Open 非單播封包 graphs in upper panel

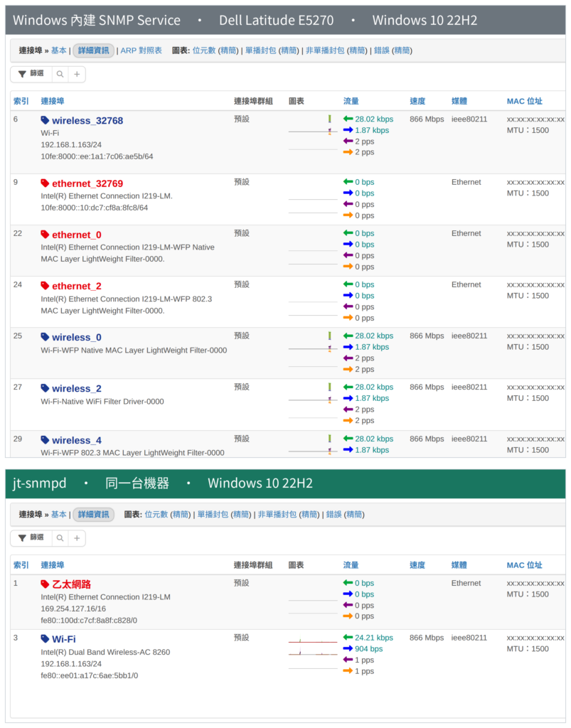(x=325, y=50)
